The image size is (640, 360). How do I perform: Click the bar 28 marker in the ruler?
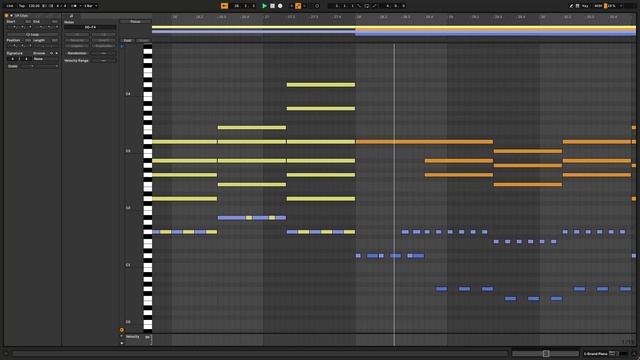[358, 17]
